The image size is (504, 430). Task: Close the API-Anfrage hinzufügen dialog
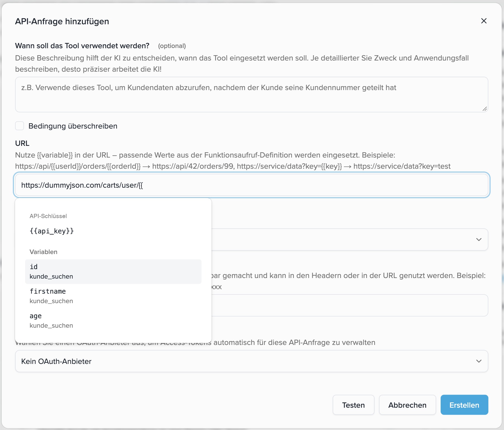[484, 21]
